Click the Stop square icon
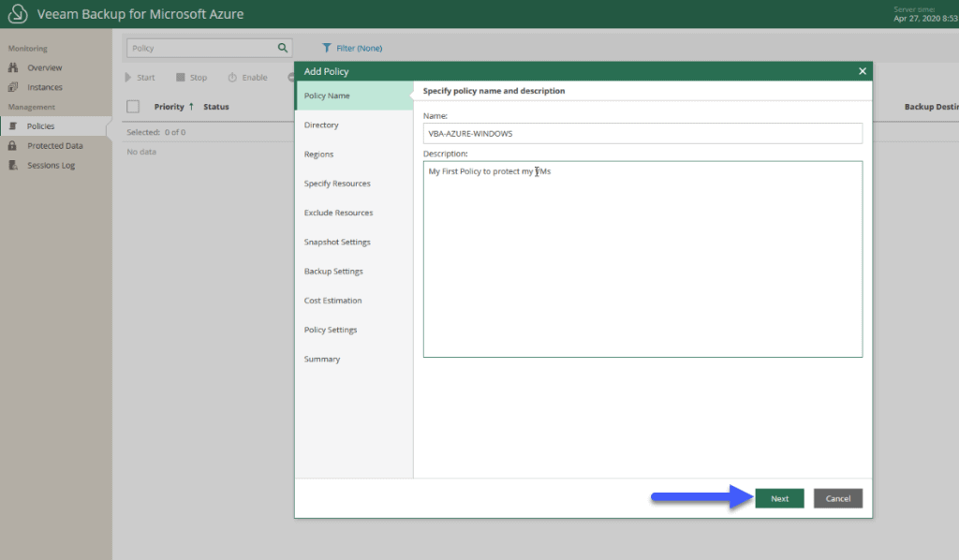This screenshot has height=560, width=959. (x=181, y=77)
